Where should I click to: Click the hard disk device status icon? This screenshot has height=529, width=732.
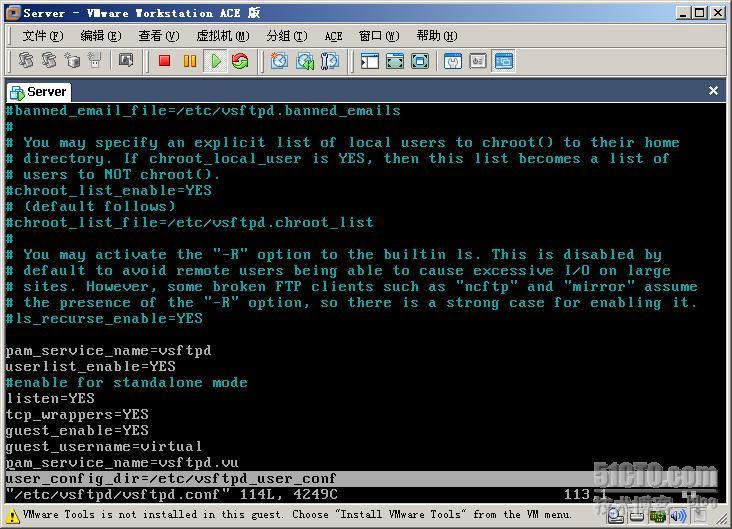tap(637, 516)
